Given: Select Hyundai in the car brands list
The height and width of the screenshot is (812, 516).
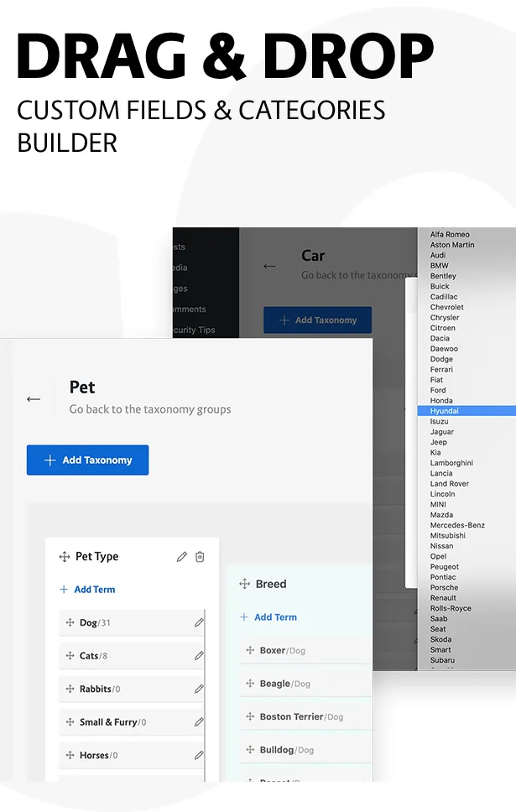Looking at the screenshot, I should point(445,411).
